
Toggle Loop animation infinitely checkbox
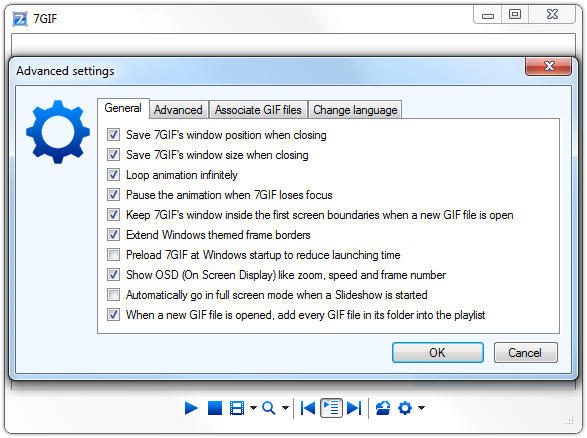click(113, 174)
